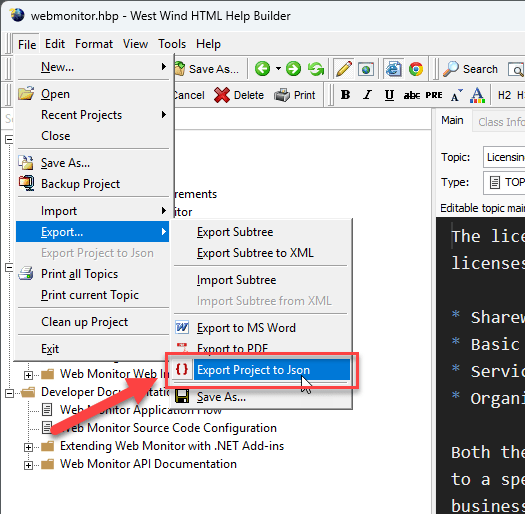Apply Italic formatting
Viewport: 525px width, 514px height.
point(367,95)
